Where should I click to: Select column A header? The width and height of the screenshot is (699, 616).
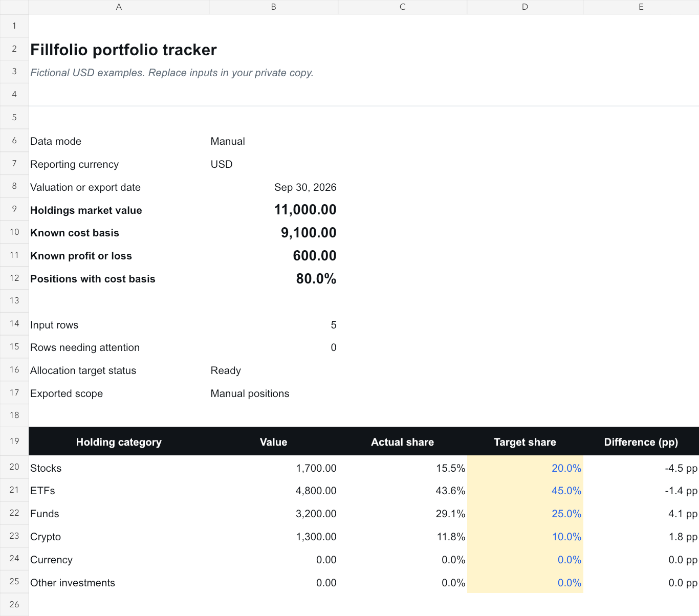coord(119,7)
